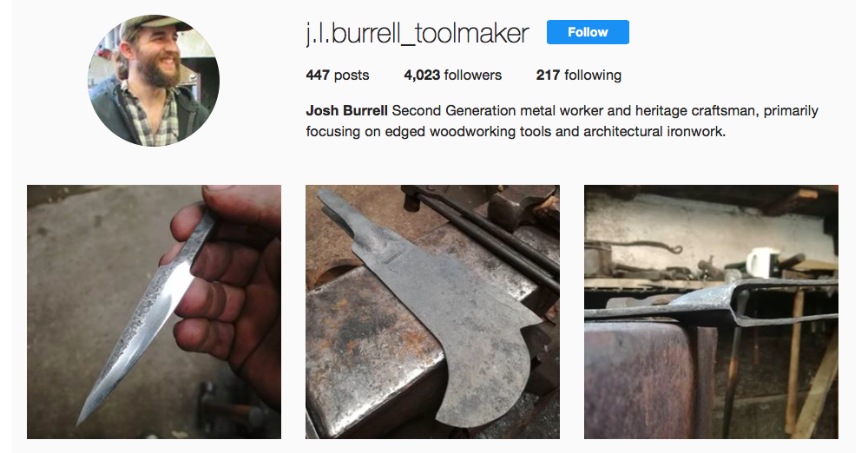Click the blue Follow button

point(588,32)
